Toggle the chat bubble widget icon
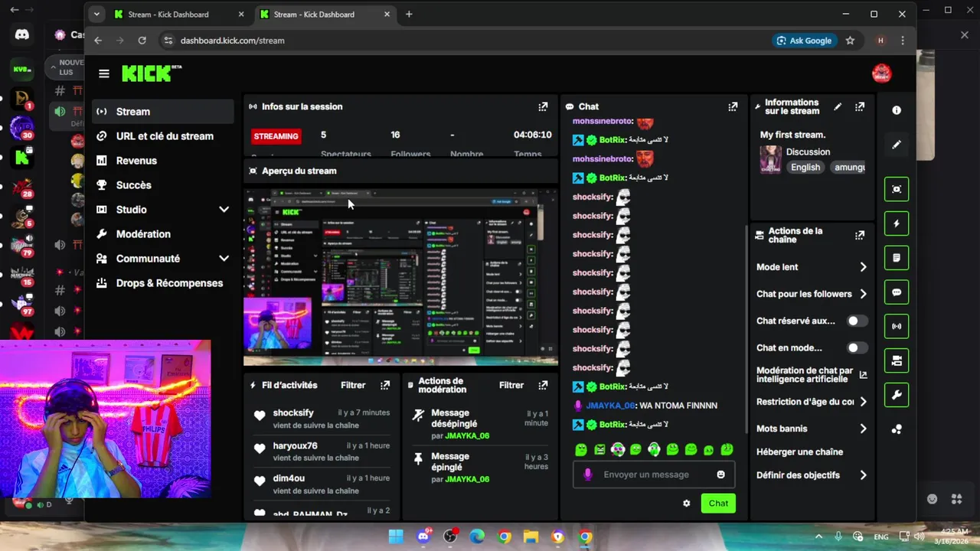The image size is (980, 551). pos(897,292)
